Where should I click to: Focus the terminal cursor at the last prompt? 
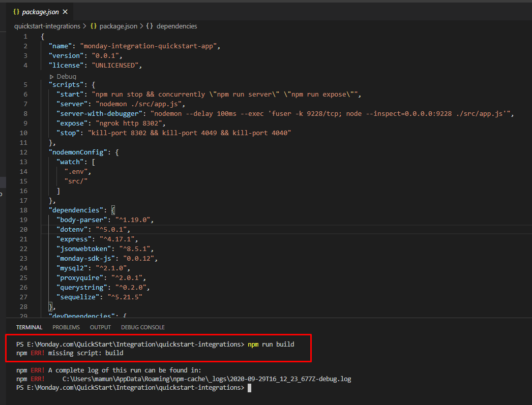click(249, 388)
